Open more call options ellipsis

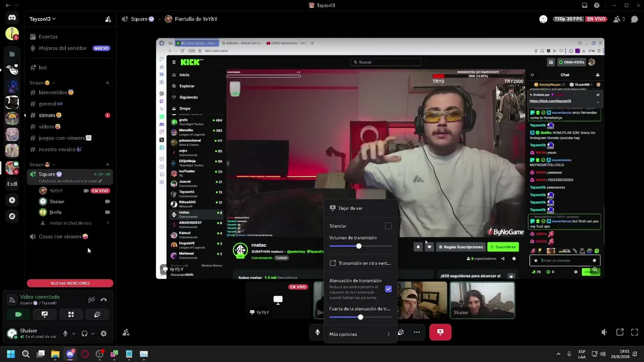tap(417, 332)
